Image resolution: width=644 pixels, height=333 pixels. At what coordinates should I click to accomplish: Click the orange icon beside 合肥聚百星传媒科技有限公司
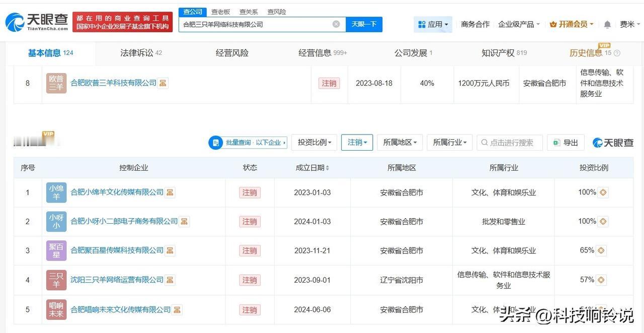pyautogui.click(x=170, y=250)
